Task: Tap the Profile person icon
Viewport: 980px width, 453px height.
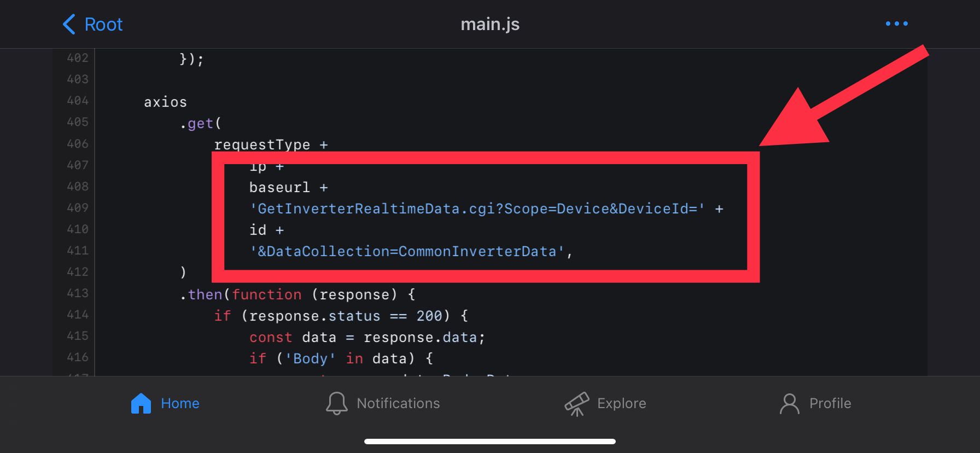Action: tap(790, 404)
